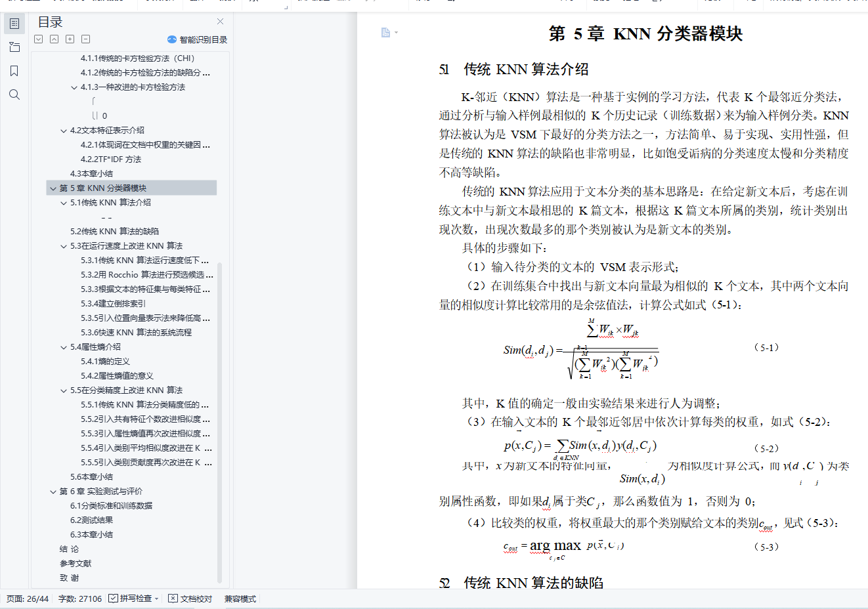The height and width of the screenshot is (609, 868).
Task: Click the 页面: 26/44 page indicator
Action: 28,598
